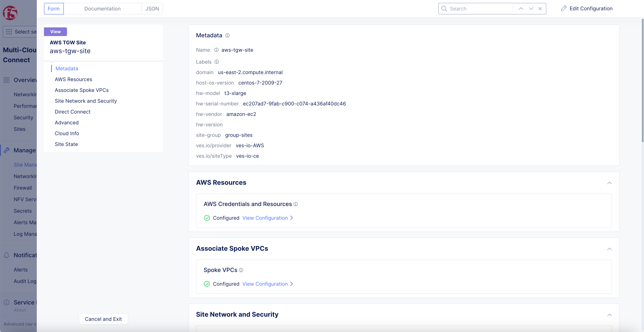Collapse the AWS Resources section

point(610,183)
